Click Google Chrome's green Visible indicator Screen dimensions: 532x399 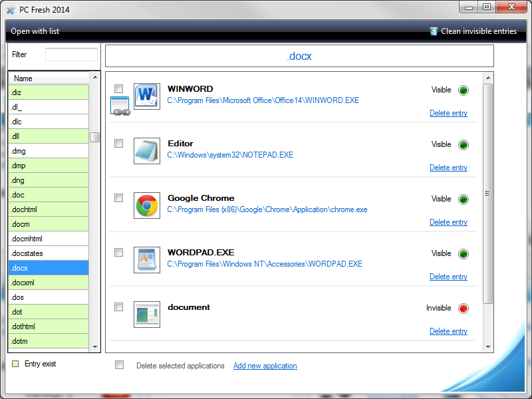(x=464, y=199)
